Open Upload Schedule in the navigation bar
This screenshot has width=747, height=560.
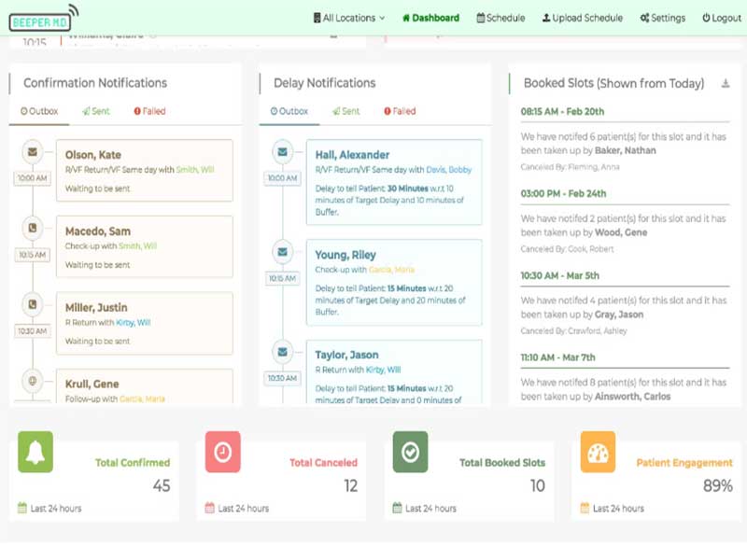click(x=582, y=18)
